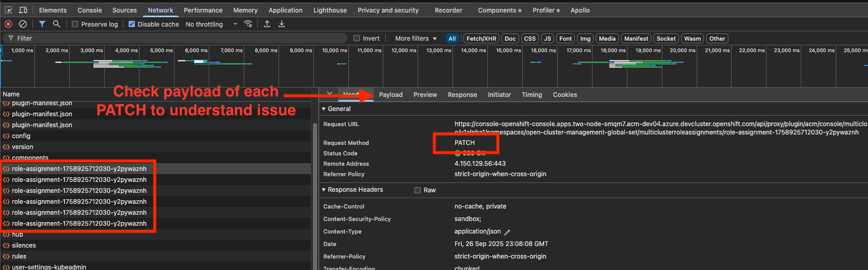Switch to the Payload tab
Screen dimensions: 868x270
click(391, 95)
